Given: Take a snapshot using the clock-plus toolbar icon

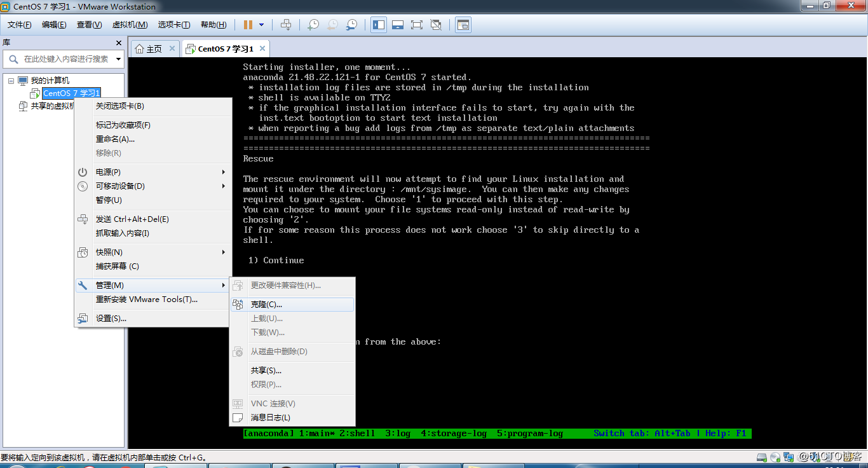Looking at the screenshot, I should coord(313,25).
